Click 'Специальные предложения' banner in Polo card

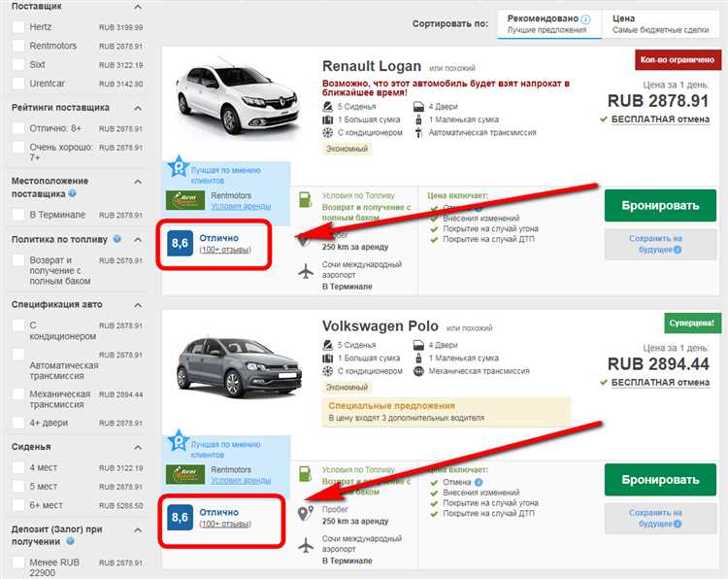[447, 412]
